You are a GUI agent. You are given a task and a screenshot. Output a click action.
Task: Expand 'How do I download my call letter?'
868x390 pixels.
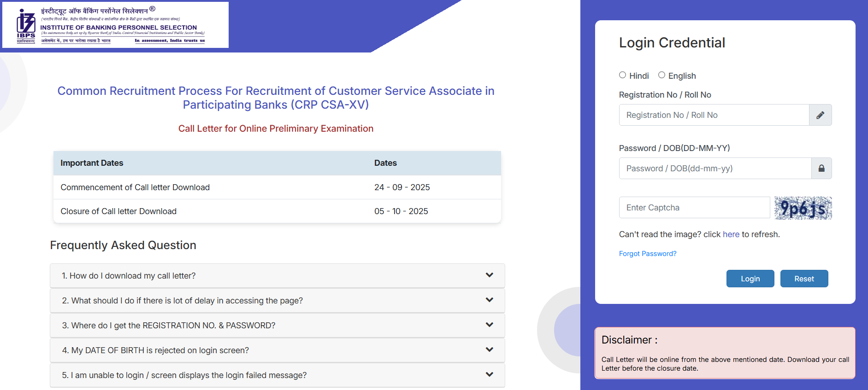click(x=277, y=276)
